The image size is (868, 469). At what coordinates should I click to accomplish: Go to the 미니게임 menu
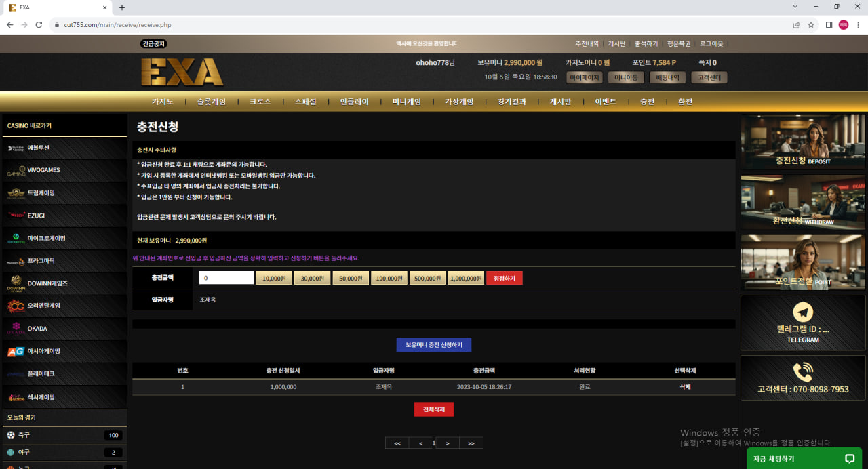407,102
